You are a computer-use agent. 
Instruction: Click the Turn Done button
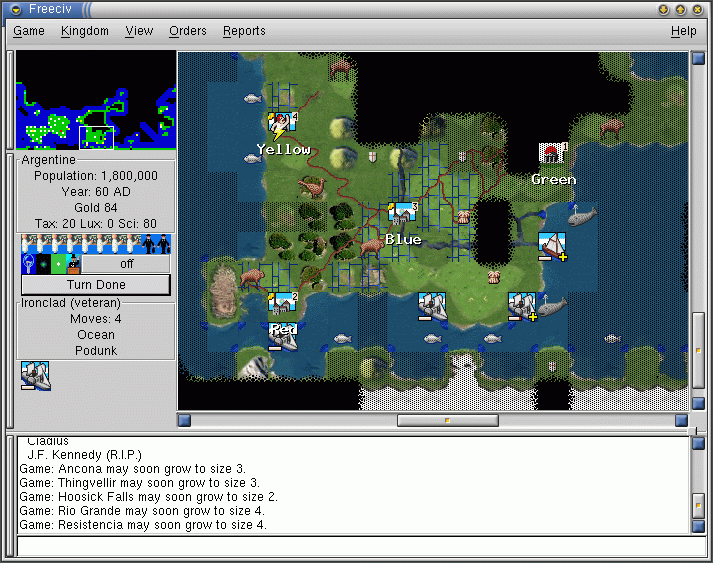point(96,285)
